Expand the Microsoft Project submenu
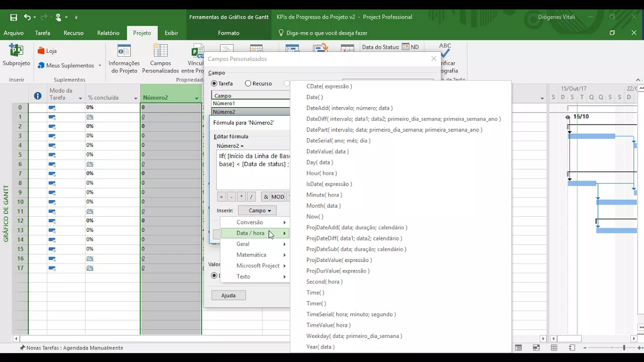Image resolution: width=644 pixels, height=362 pixels. pyautogui.click(x=255, y=265)
